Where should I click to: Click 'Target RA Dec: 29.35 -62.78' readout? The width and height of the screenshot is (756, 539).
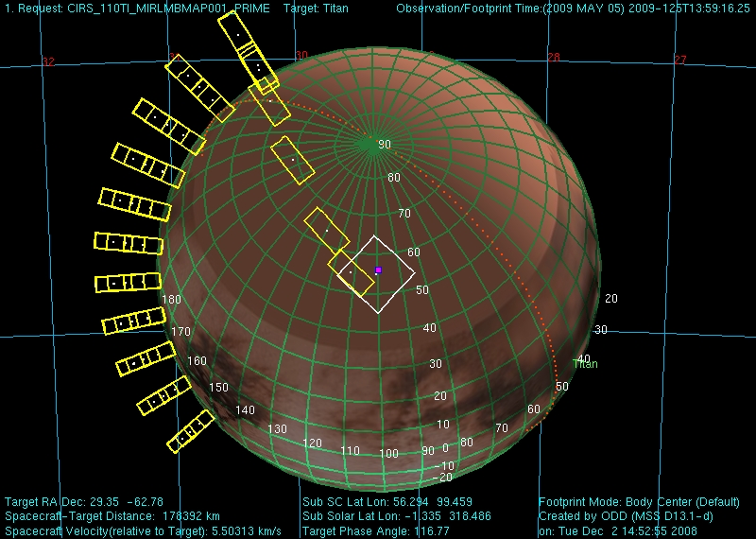point(84,502)
